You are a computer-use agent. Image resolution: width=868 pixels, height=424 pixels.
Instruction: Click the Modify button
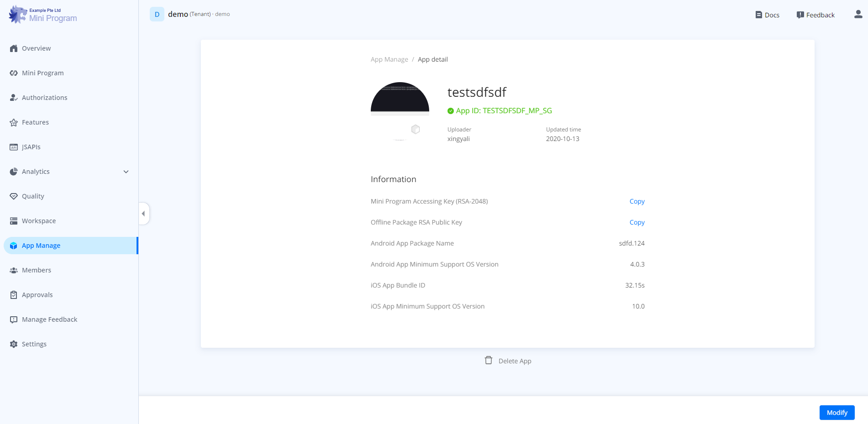tap(837, 413)
